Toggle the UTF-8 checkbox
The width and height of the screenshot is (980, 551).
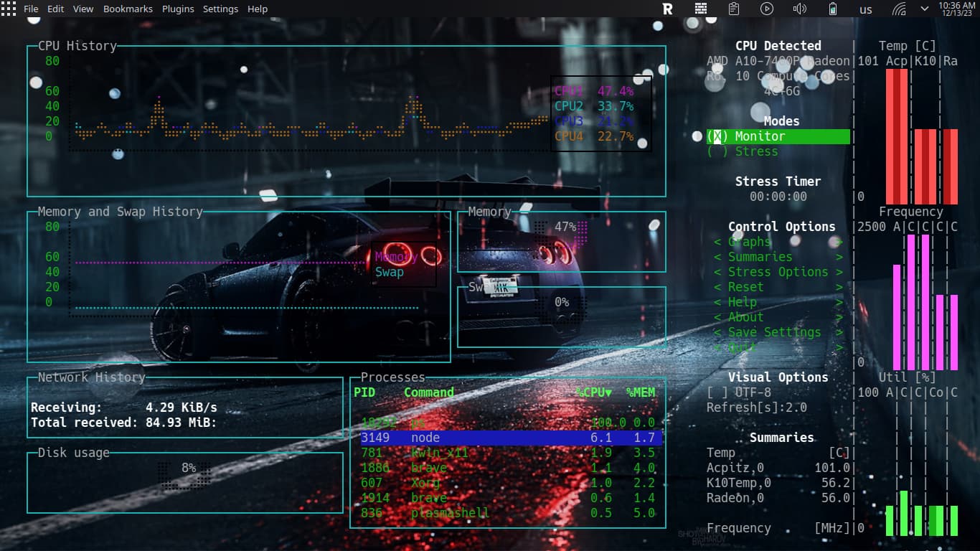tap(739, 392)
